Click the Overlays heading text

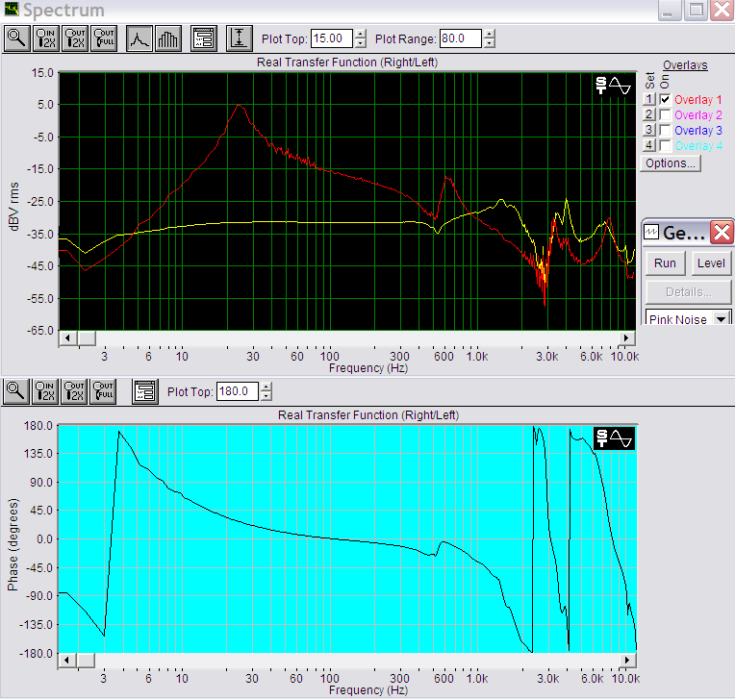pos(685,65)
